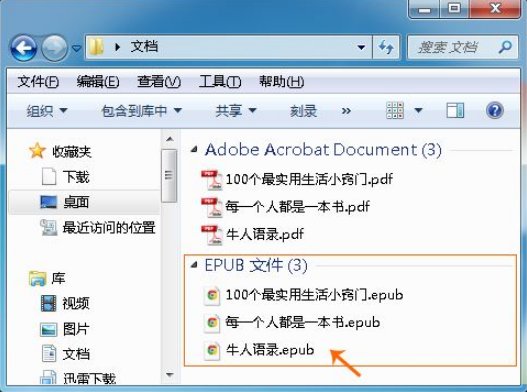Collapse the Adobe Acrobat Document group
527x392 pixels.
(x=194, y=150)
